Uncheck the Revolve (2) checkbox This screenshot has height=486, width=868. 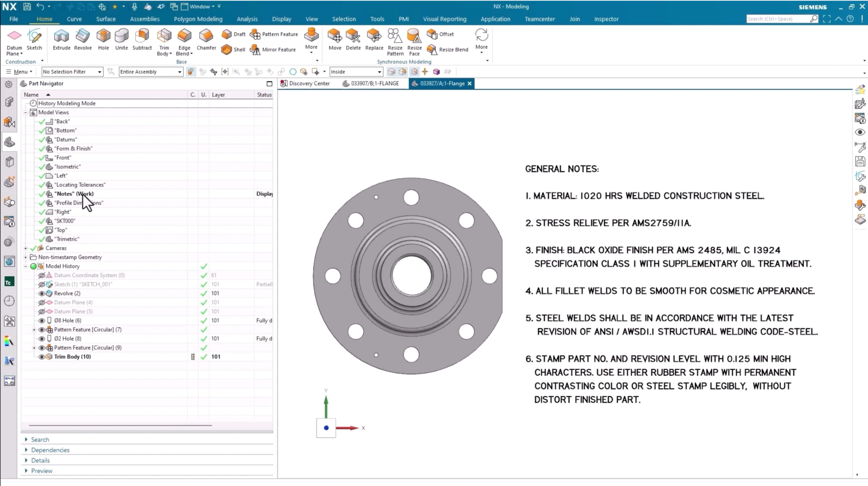click(x=204, y=293)
